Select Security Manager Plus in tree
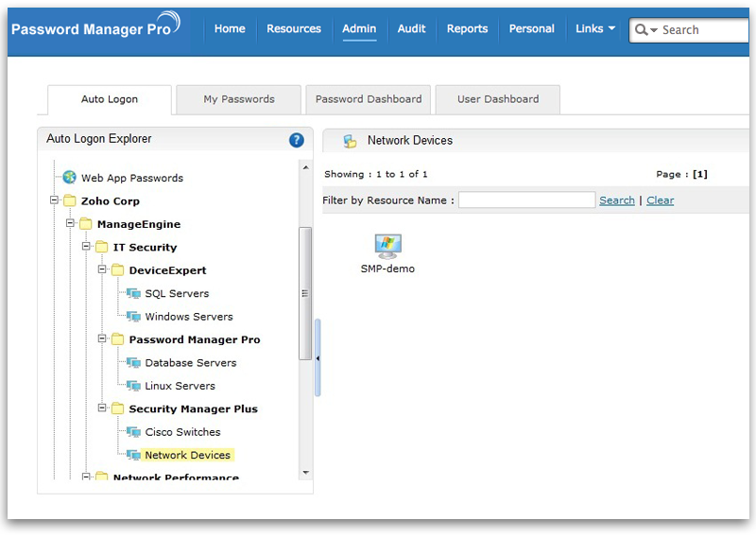 [x=194, y=409]
